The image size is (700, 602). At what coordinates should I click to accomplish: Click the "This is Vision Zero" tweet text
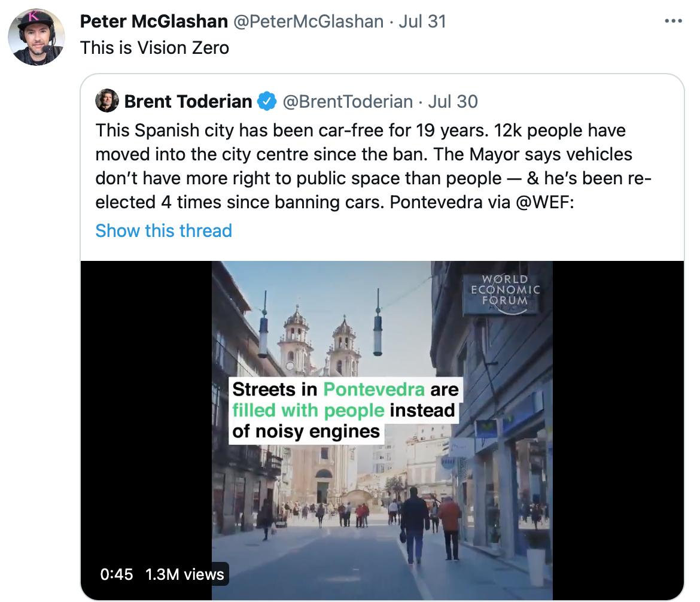click(x=154, y=47)
